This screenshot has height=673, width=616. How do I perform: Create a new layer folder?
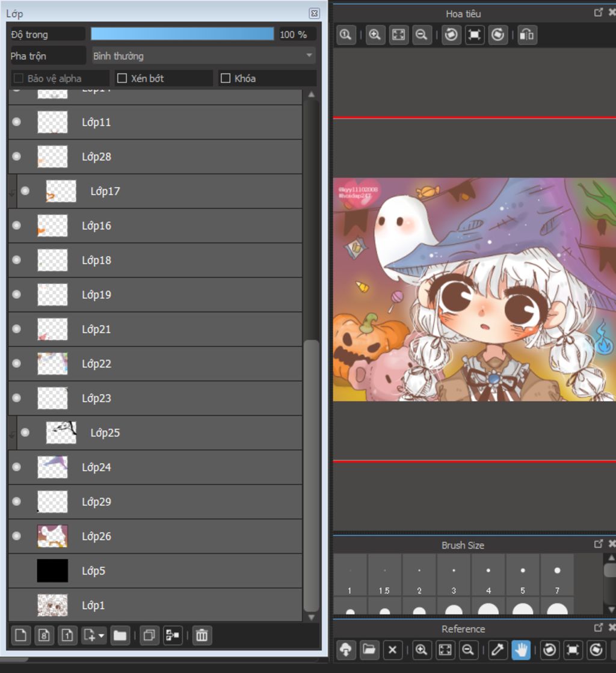point(120,635)
